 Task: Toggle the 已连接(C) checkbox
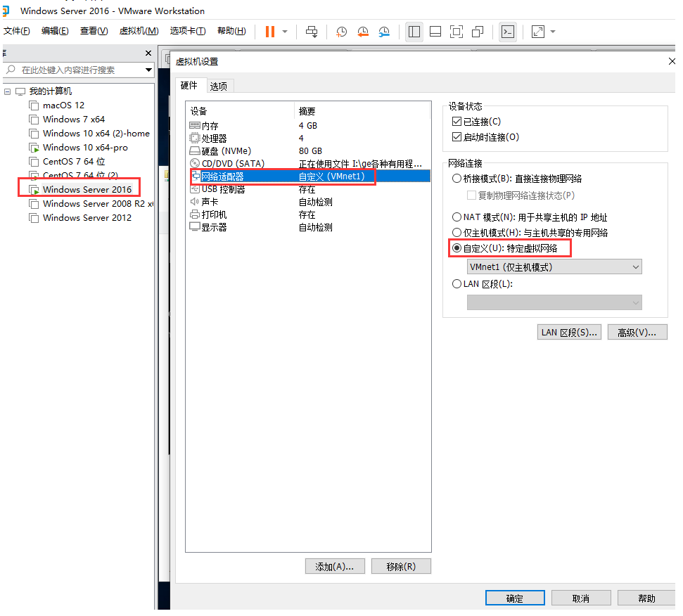coord(457,122)
